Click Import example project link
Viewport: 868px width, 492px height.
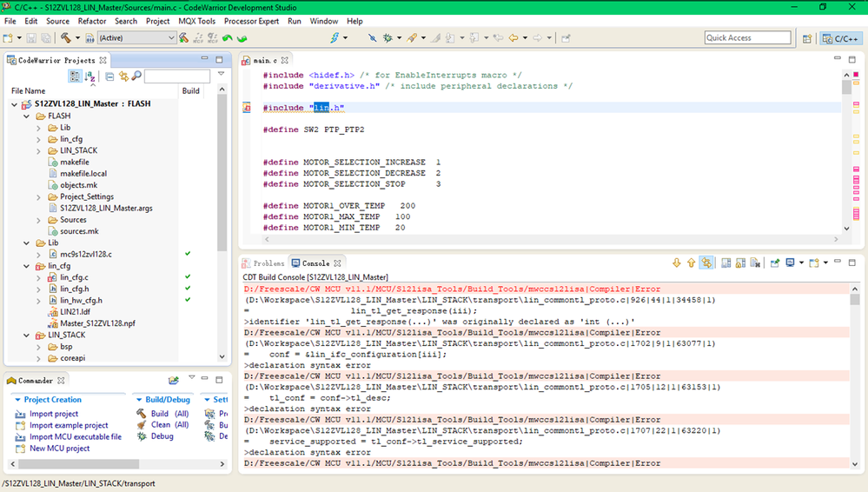pyautogui.click(x=69, y=426)
